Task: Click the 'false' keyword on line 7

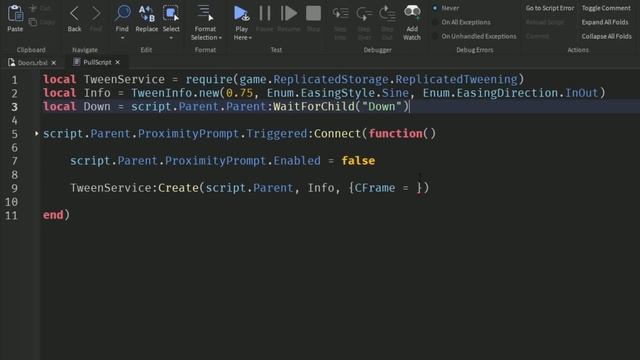Action: click(x=358, y=161)
